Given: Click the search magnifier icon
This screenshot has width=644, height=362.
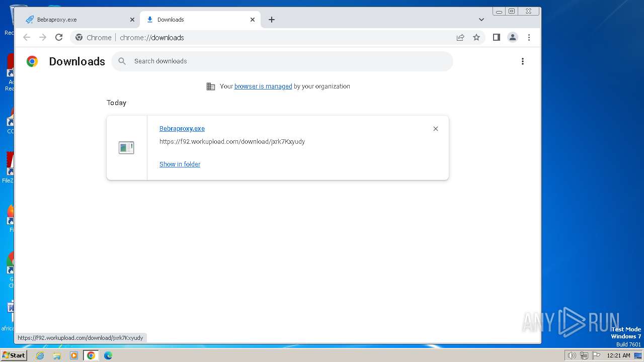Looking at the screenshot, I should click(x=122, y=61).
